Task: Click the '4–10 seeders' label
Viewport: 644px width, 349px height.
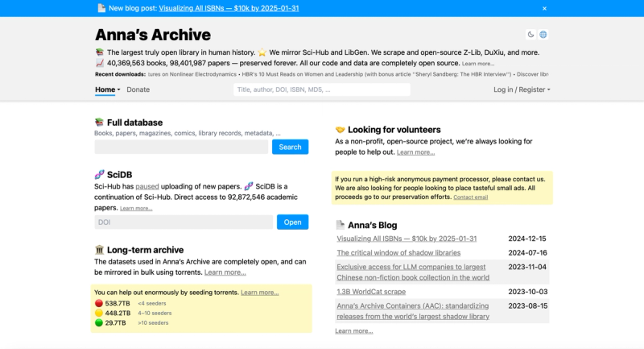Action: tap(155, 314)
